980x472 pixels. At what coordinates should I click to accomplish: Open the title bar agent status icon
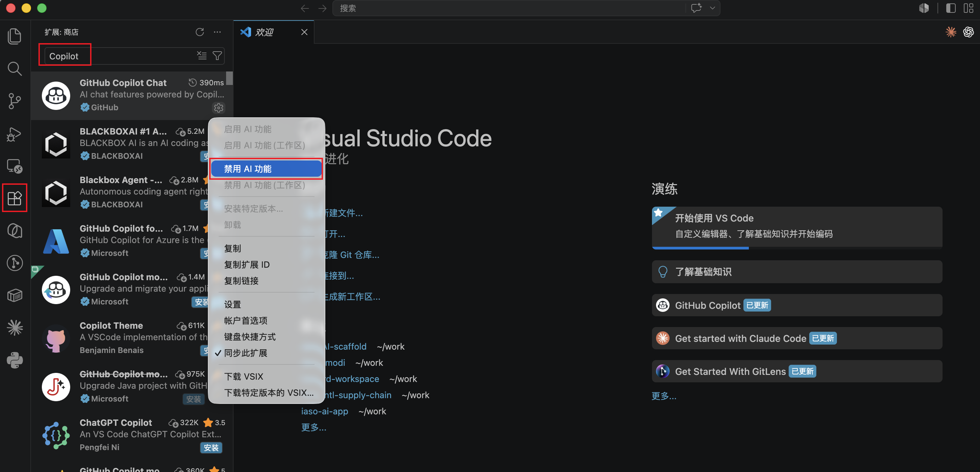tap(924, 8)
